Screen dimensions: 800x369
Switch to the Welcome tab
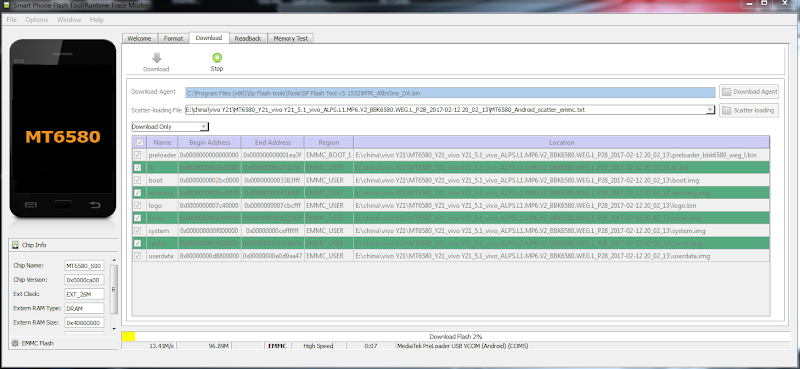[x=139, y=38]
